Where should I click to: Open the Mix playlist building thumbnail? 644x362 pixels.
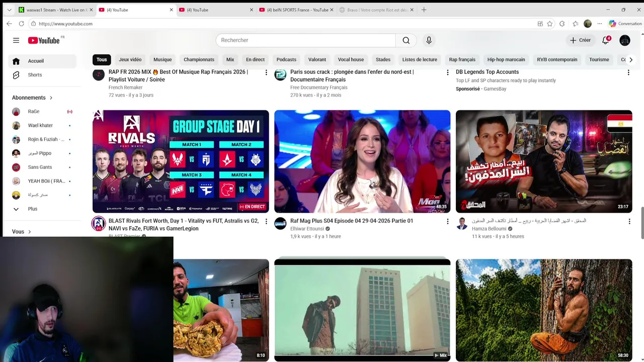coord(362,310)
